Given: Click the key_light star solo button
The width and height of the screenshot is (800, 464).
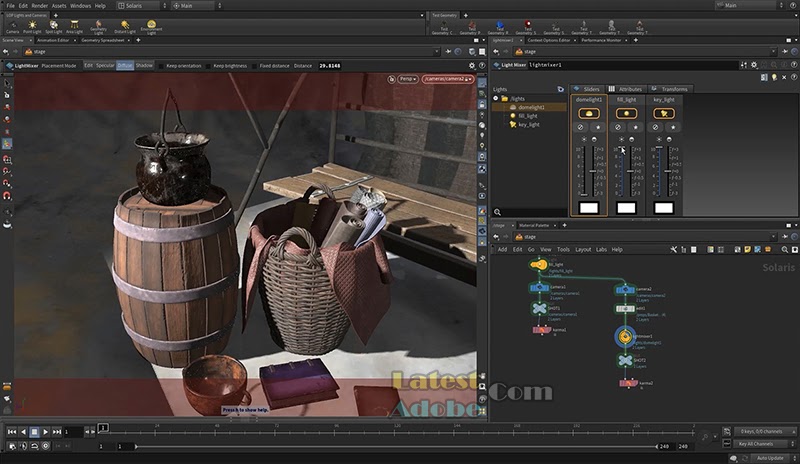Looking at the screenshot, I should 672,127.
